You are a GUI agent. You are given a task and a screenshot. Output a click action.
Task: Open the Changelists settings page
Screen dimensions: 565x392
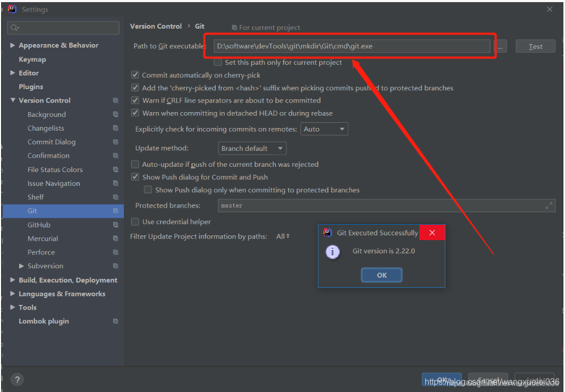46,129
